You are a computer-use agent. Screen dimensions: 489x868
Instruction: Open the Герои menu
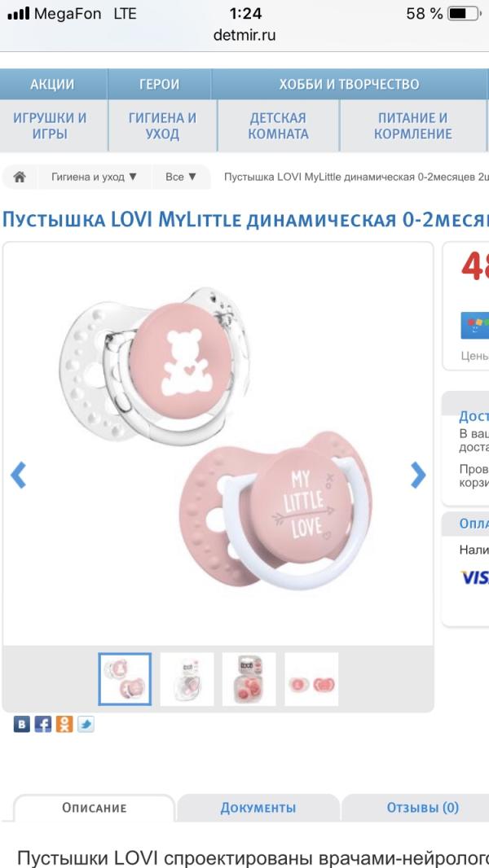160,84
